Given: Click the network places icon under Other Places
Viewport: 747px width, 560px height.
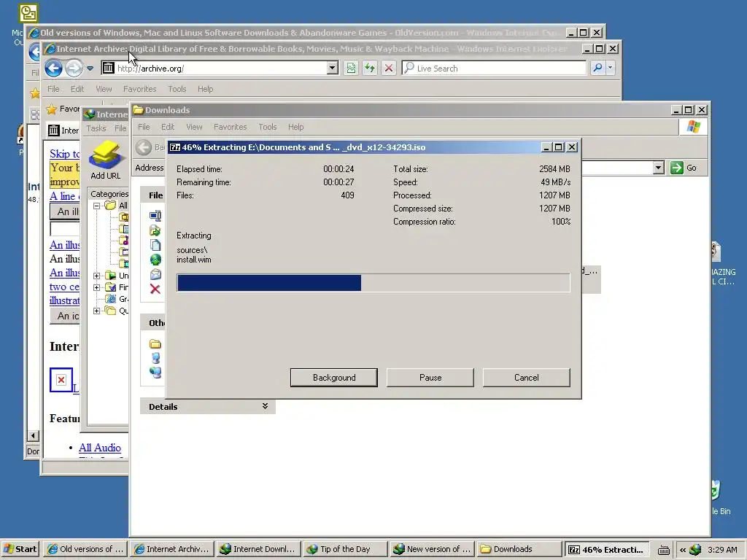Looking at the screenshot, I should point(155,373).
